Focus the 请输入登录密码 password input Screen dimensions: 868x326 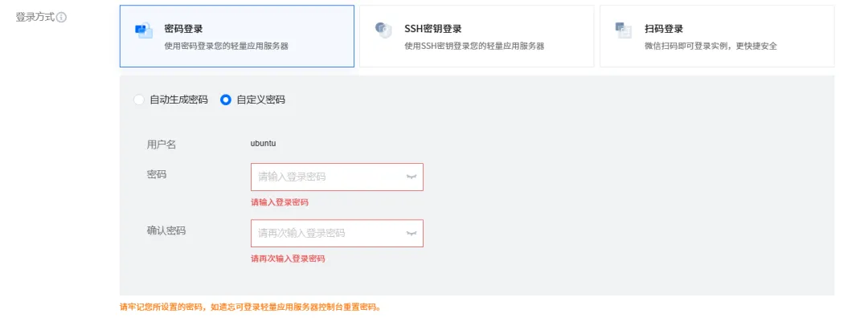(325, 177)
